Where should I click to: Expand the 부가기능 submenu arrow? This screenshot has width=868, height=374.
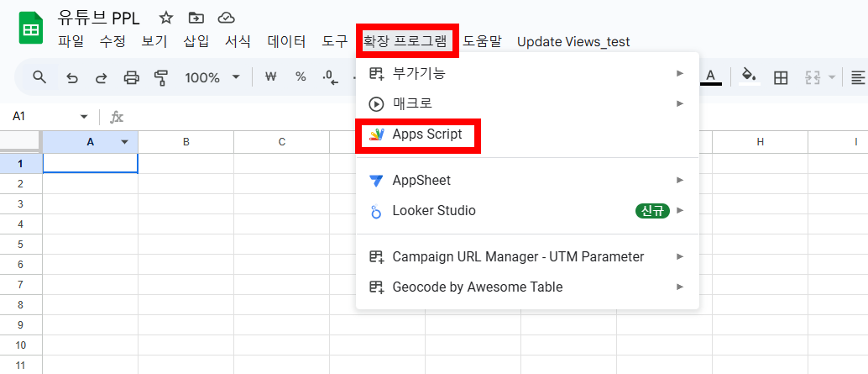[x=680, y=73]
